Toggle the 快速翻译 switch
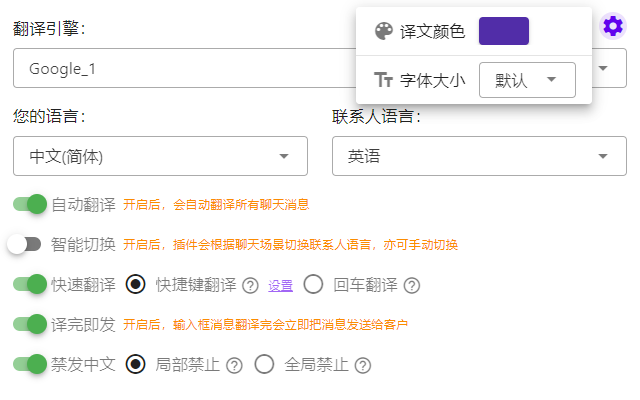The height and width of the screenshot is (400, 640). pos(30,284)
